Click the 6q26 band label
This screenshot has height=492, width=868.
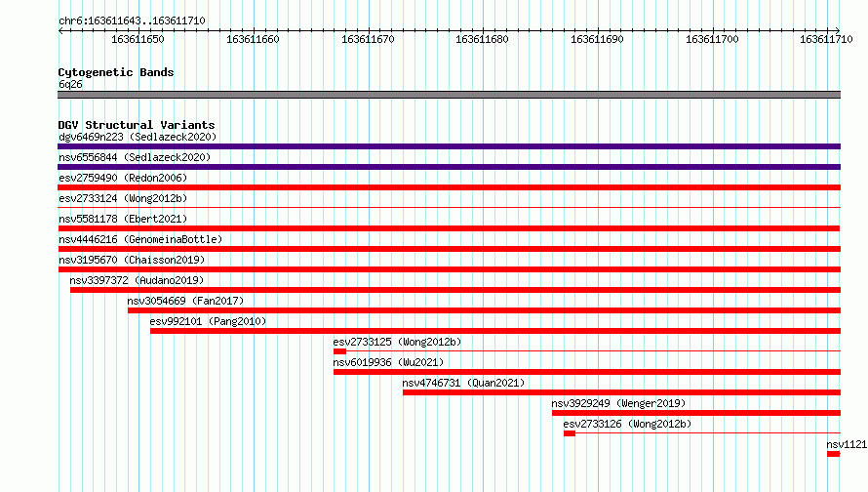[x=70, y=84]
